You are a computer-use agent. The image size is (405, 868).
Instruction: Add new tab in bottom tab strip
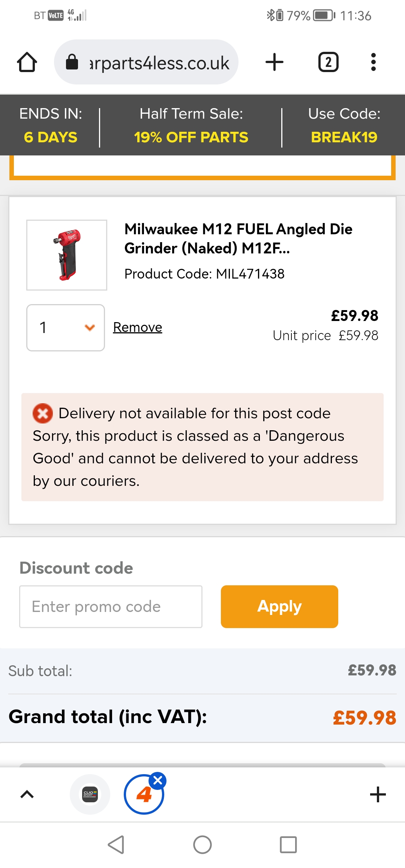click(x=378, y=794)
